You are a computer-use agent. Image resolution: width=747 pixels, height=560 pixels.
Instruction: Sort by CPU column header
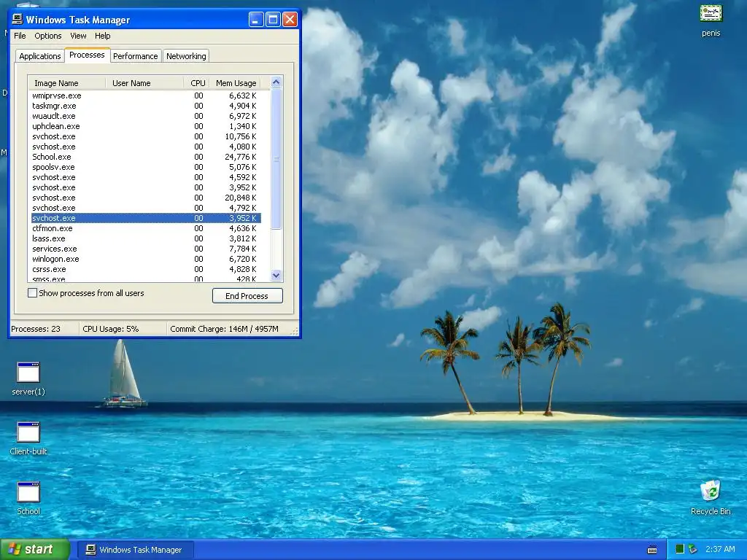tap(197, 83)
